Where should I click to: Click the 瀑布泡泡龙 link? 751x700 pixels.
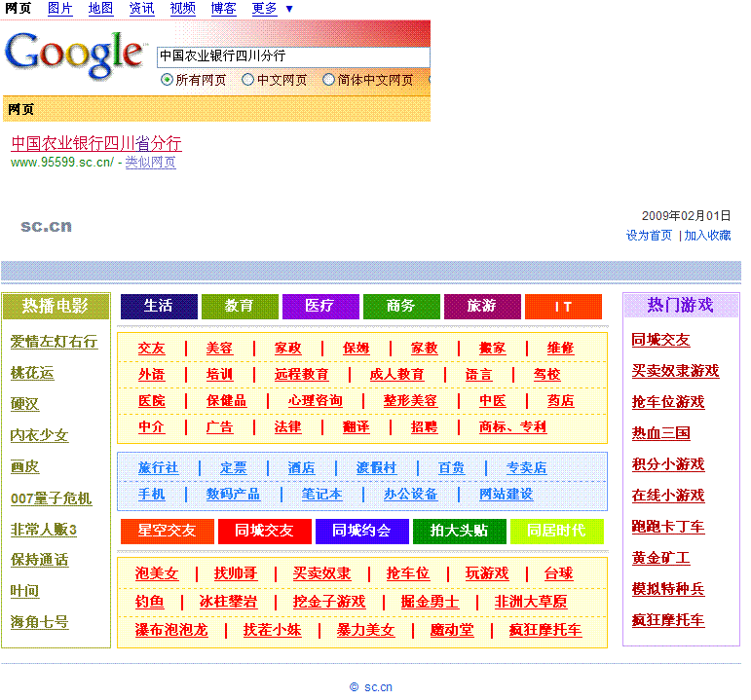[x=171, y=630]
